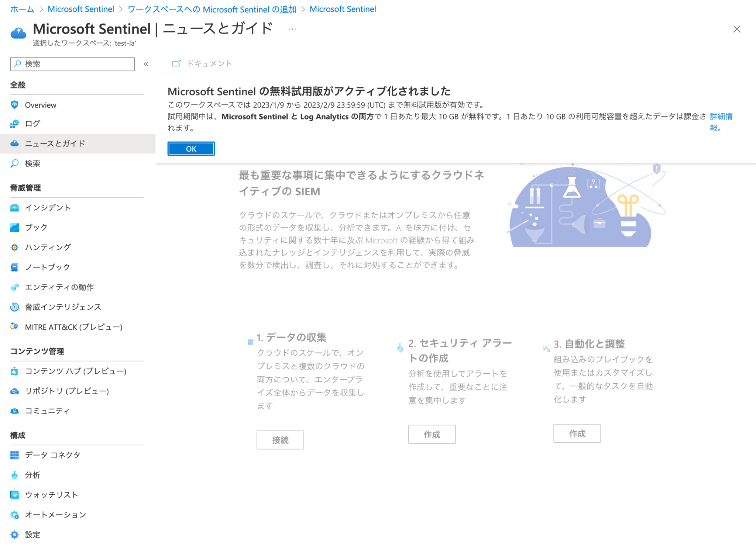The image size is (756, 553).
Task: Select インシデント in threat management
Action: 47,207
